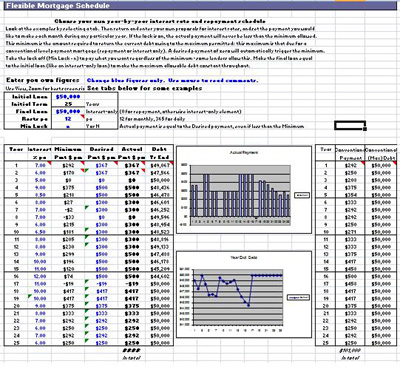Select conventional max debt for year 1

(381, 165)
